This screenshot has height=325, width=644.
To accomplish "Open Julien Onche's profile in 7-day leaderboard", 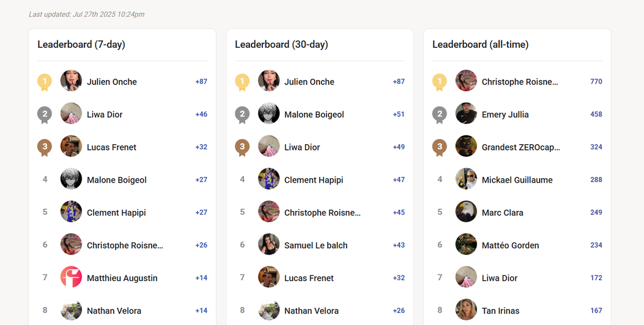I will [x=112, y=82].
